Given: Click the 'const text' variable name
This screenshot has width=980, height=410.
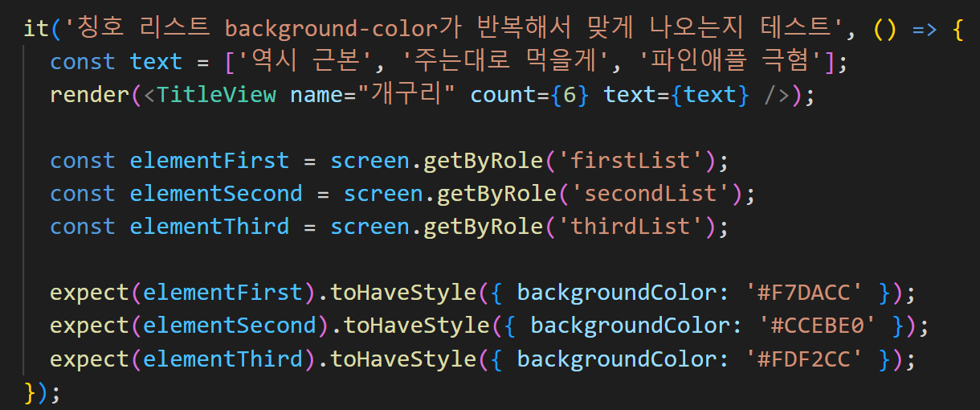Looking at the screenshot, I should point(157,62).
